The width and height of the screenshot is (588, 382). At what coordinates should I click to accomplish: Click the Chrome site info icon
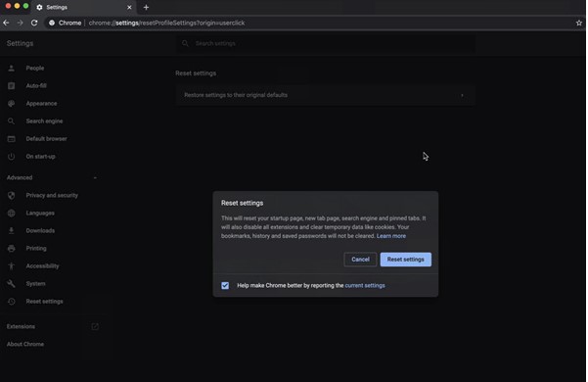(52, 23)
